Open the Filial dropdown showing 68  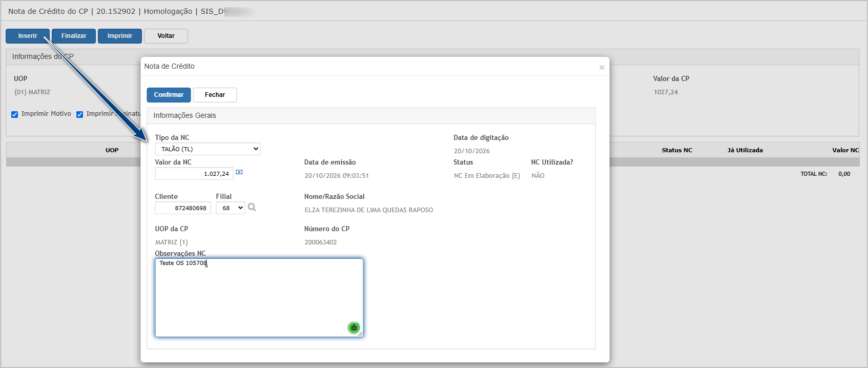pyautogui.click(x=231, y=208)
